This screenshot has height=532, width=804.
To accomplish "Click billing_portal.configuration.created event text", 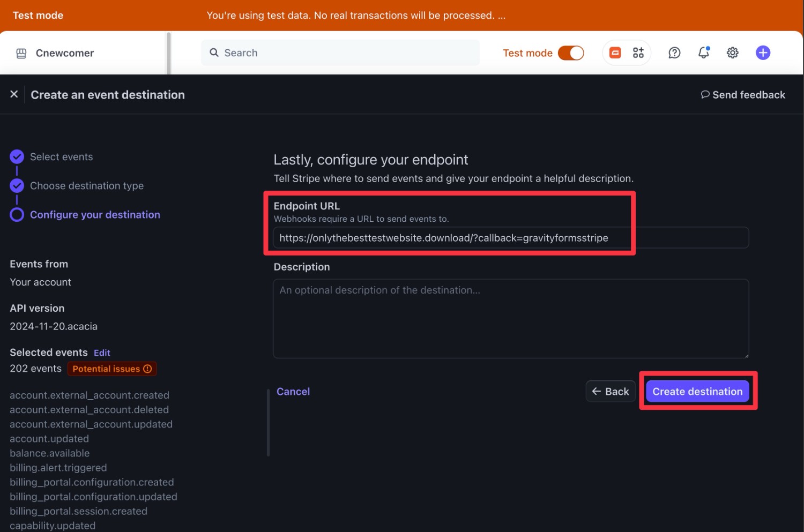I will click(x=92, y=482).
